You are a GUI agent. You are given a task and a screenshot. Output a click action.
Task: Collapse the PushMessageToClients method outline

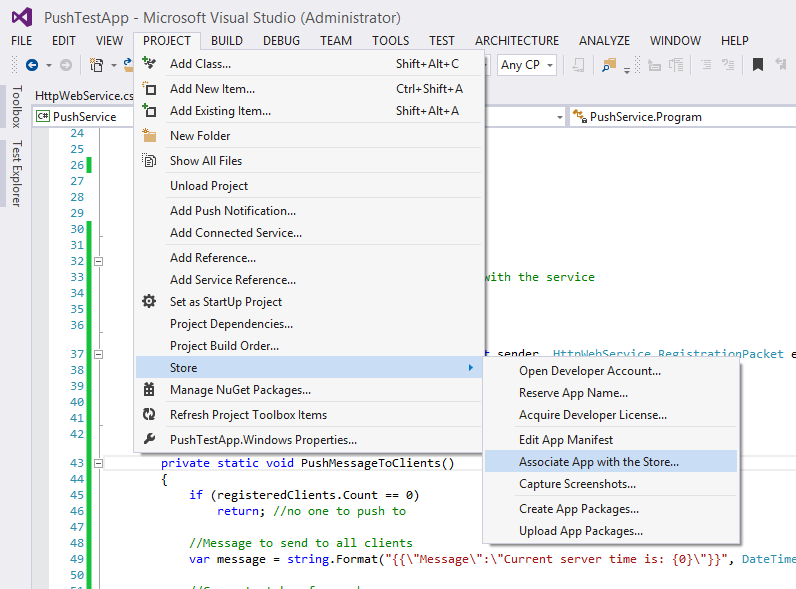(98, 464)
